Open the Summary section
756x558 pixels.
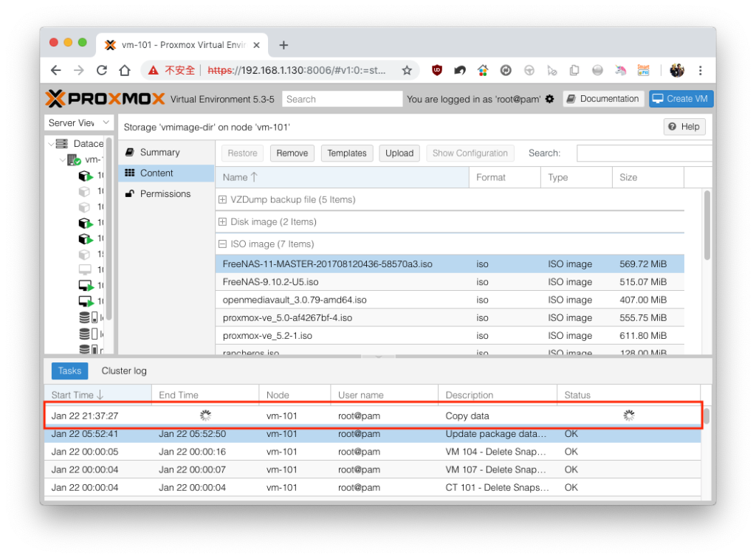click(166, 152)
